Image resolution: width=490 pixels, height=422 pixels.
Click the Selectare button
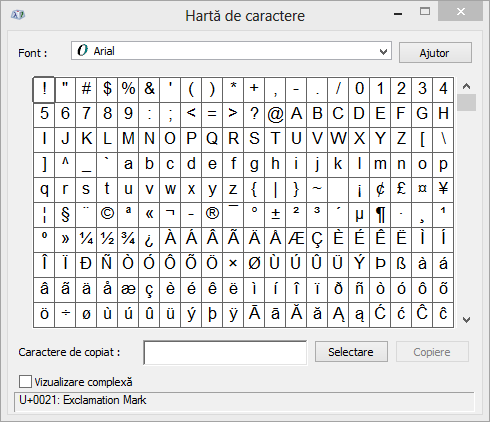tap(351, 352)
